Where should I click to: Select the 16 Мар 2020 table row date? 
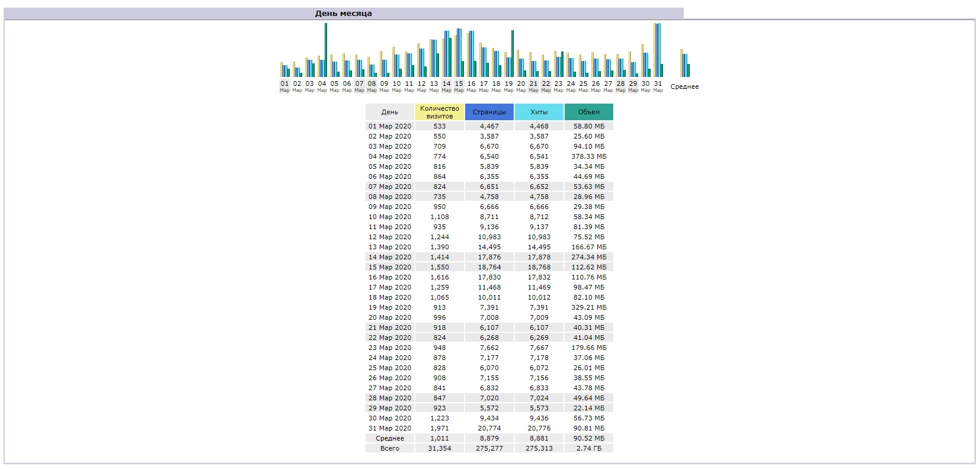[x=389, y=277]
